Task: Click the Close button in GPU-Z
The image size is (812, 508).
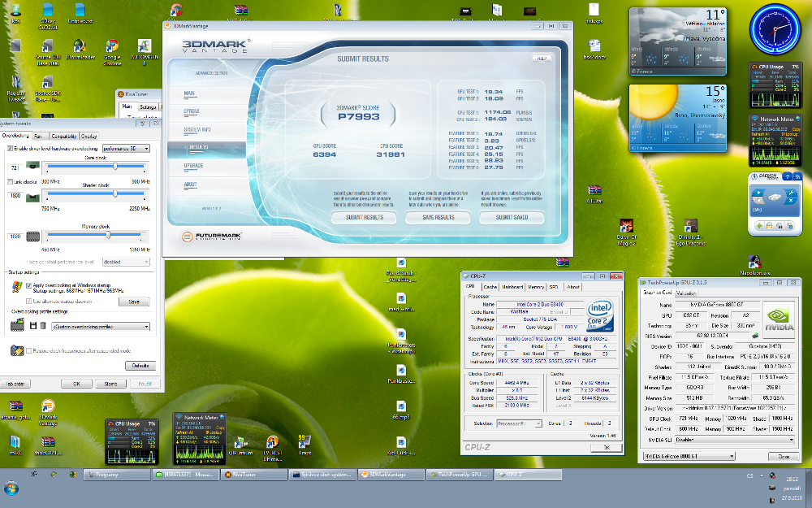Action: click(x=783, y=456)
